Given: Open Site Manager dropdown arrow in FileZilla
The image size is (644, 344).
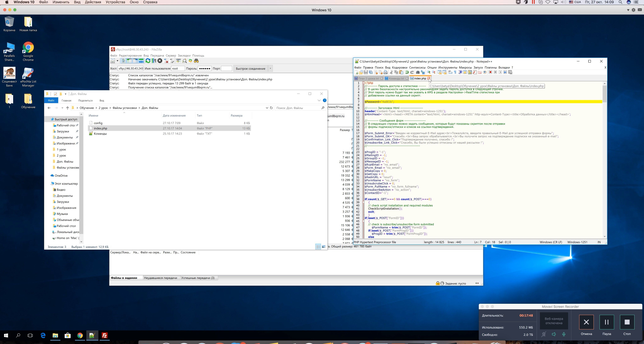Looking at the screenshot, I should tap(117, 61).
